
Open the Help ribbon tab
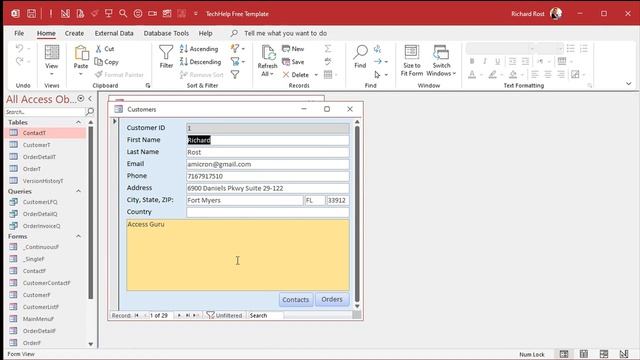(x=205, y=33)
